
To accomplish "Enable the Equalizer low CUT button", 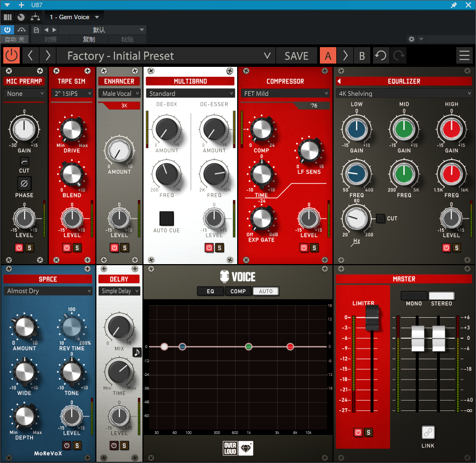I will (x=380, y=218).
